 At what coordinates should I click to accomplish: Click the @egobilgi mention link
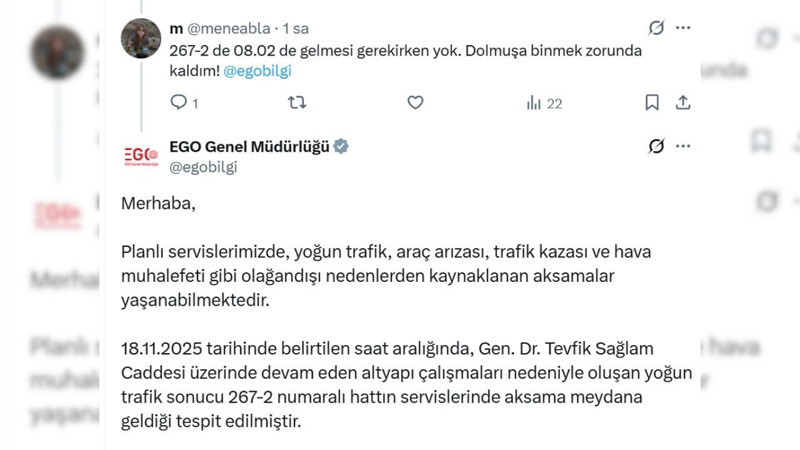(x=259, y=71)
